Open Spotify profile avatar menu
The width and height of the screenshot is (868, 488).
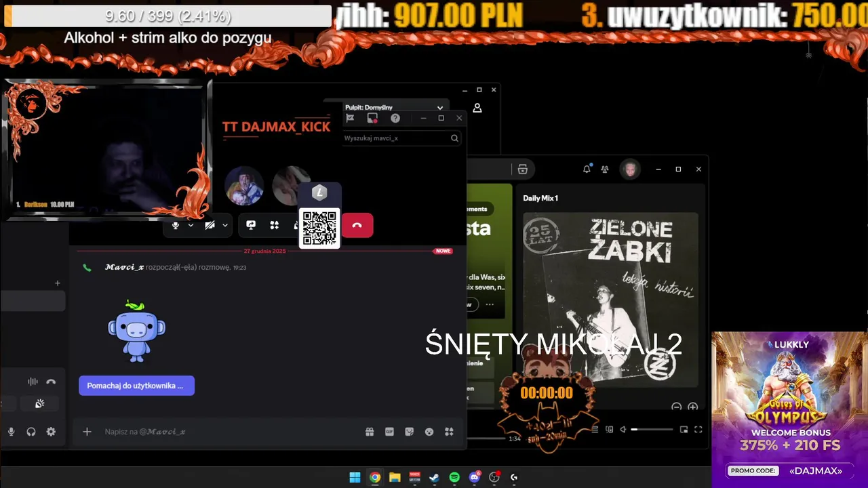coord(630,169)
